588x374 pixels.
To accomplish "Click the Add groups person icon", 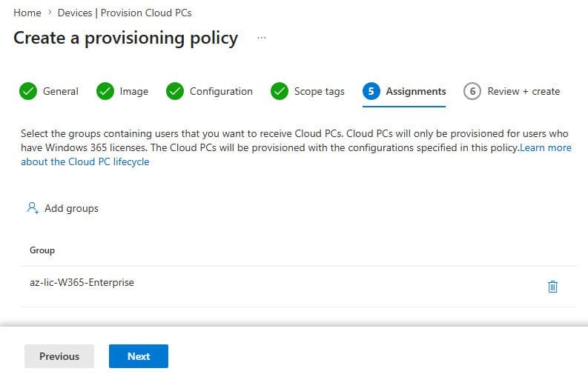I will click(x=33, y=208).
